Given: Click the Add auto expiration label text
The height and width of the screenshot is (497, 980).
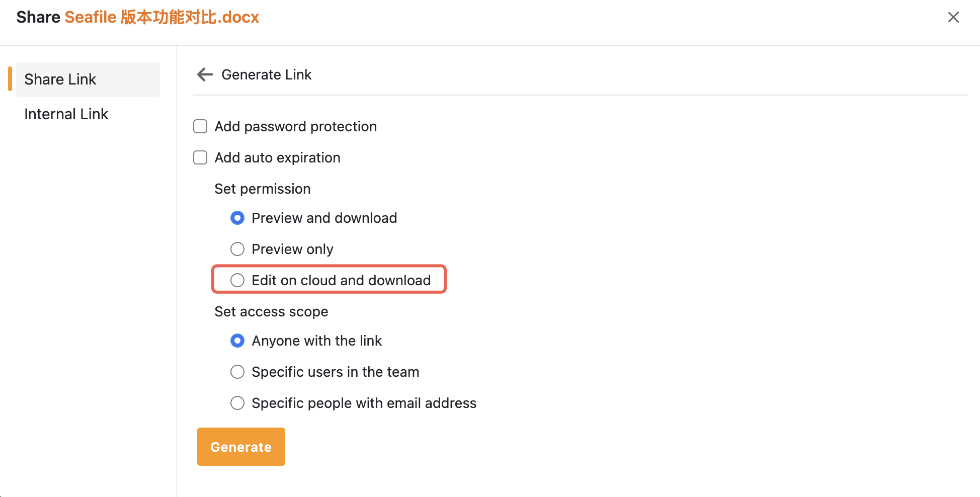Looking at the screenshot, I should pos(278,157).
